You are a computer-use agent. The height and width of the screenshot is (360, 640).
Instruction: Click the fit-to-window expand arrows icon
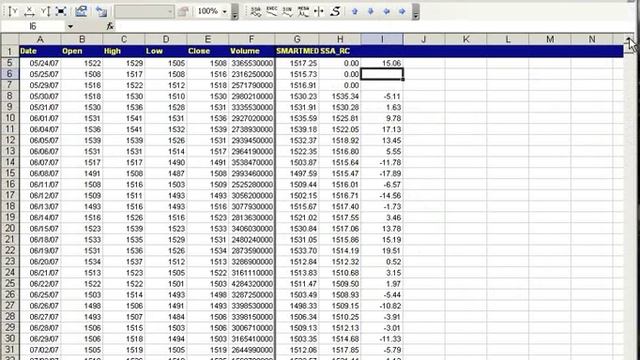coord(61,11)
